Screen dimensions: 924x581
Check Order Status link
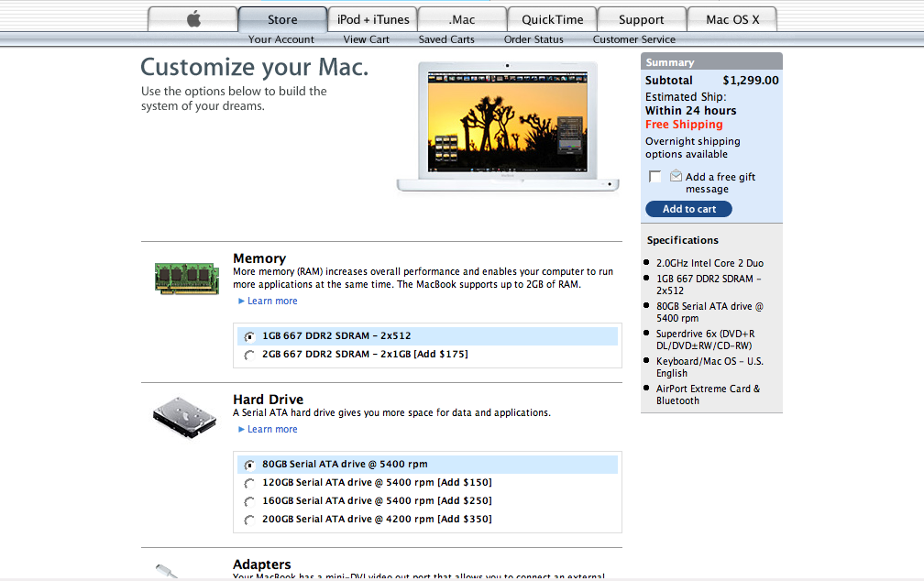(x=533, y=39)
